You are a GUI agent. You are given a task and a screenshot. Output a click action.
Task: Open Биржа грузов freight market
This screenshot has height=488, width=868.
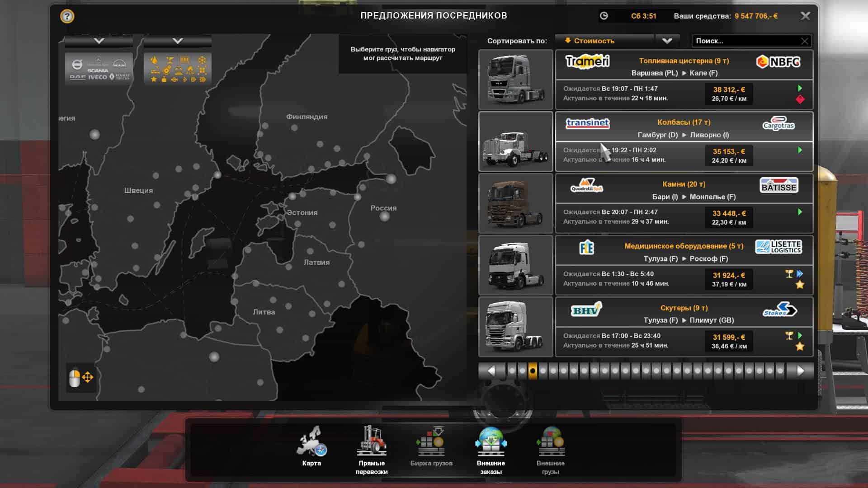tap(431, 446)
